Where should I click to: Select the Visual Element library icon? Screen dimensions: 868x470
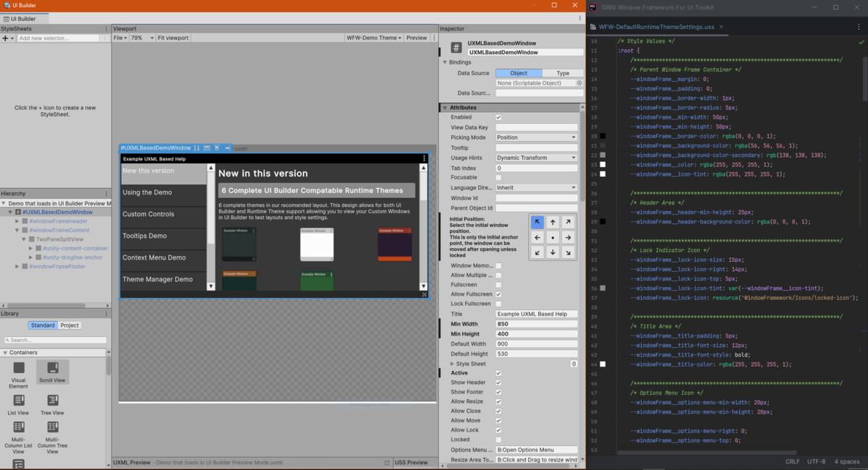tap(19, 369)
